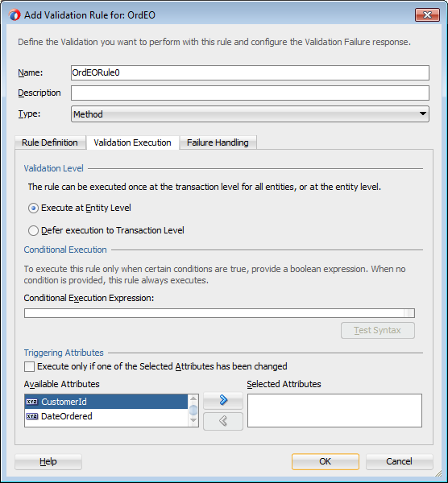Choose Defer execution to Transaction Level
The width and height of the screenshot is (448, 483).
tap(33, 230)
